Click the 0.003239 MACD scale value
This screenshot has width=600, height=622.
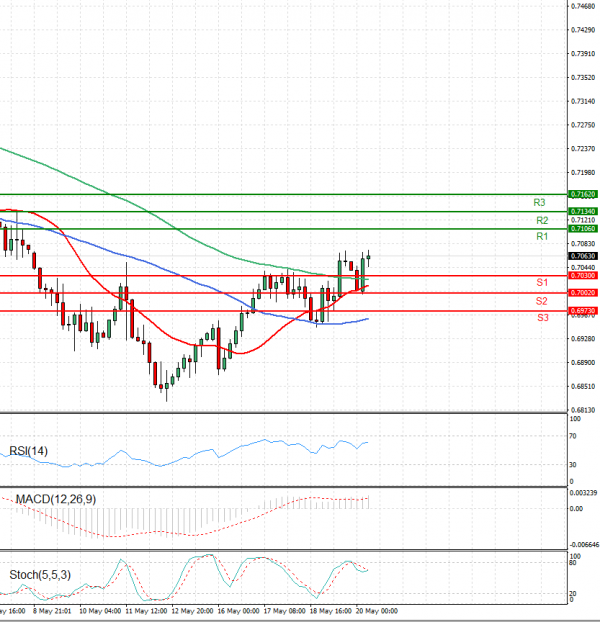coord(583,493)
